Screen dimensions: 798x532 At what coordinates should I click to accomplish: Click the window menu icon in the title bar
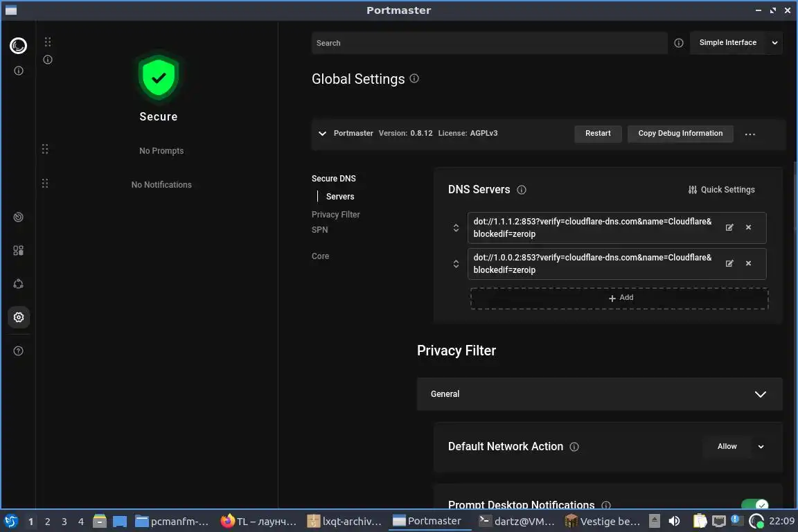coord(10,10)
